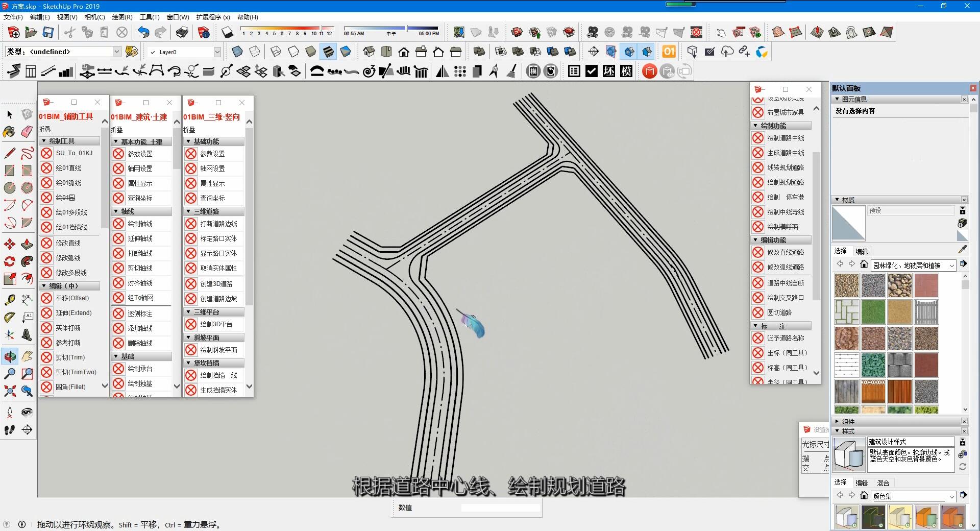Toggle display section planes
The height and width of the screenshot is (531, 980).
coord(611,52)
